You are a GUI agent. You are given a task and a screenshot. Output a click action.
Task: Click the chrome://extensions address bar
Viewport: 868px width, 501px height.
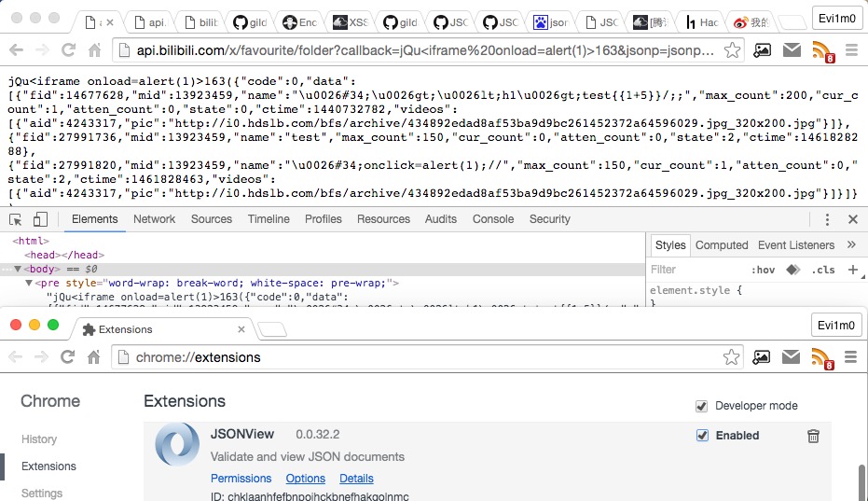[428, 357]
